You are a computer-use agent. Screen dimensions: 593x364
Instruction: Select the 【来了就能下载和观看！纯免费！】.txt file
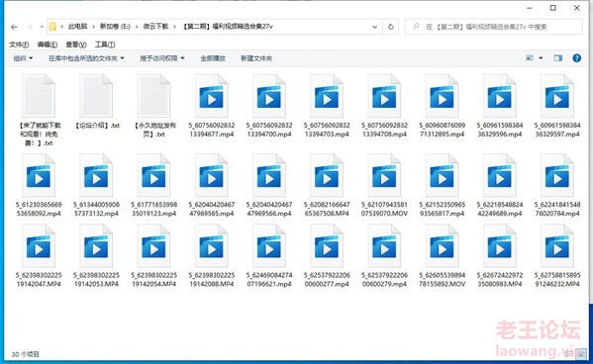click(39, 110)
